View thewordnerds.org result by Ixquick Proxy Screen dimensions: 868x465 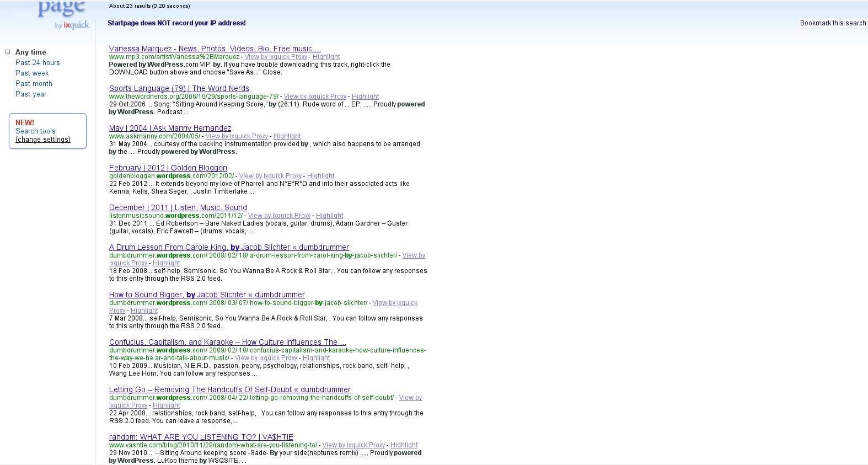coord(315,97)
